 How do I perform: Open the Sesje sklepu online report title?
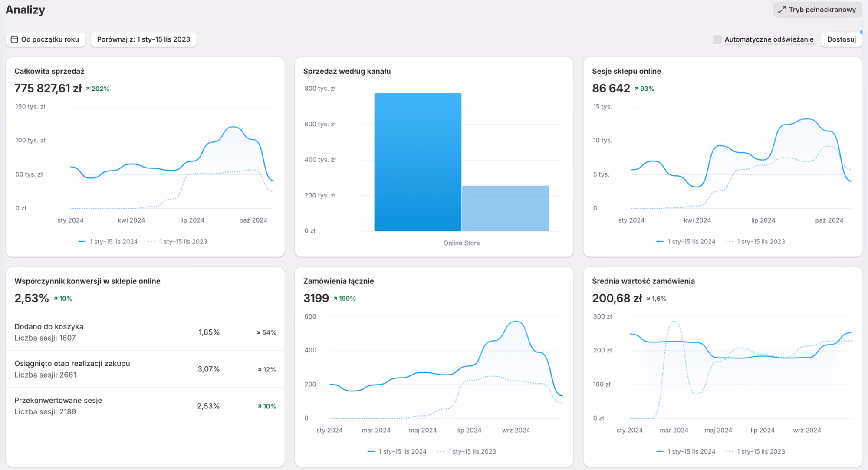point(626,71)
